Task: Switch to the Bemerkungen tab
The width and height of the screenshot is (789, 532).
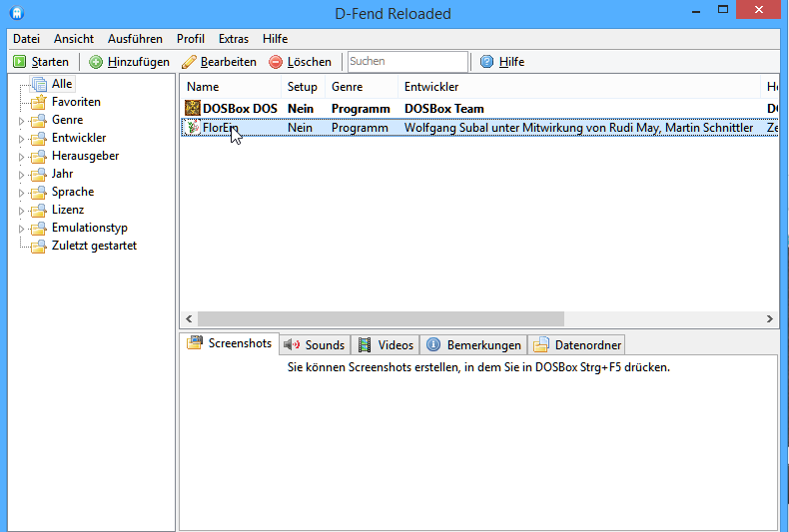Action: (x=473, y=345)
